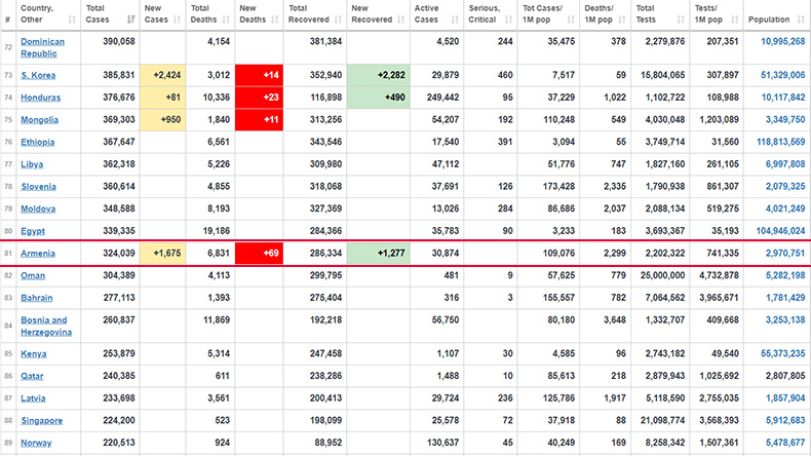
Task: Click Honduras population 10,117,842 link
Action: [783, 97]
